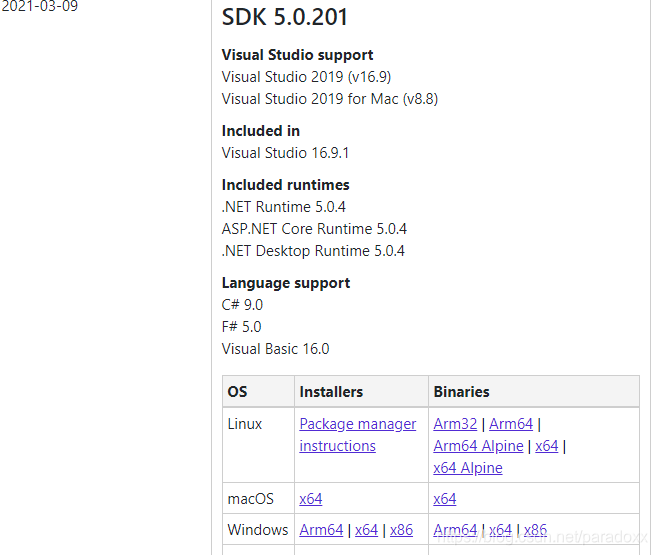657x555 pixels.
Task: Download Linux Arm64 binaries
Action: pos(511,424)
